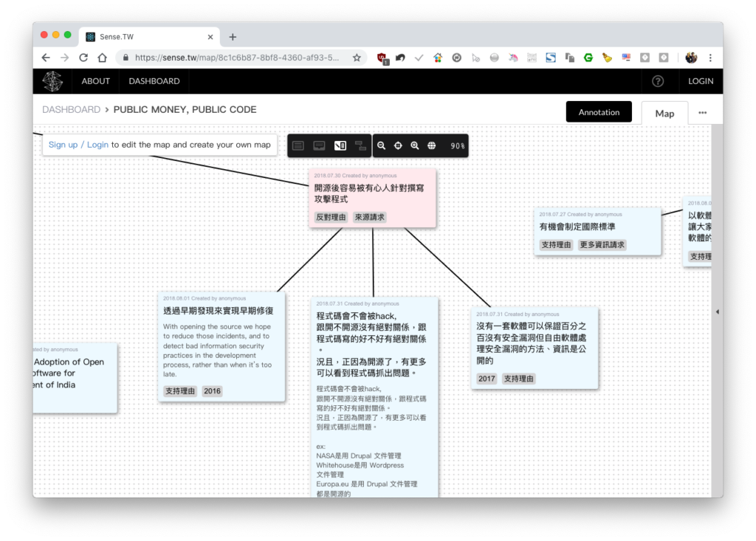Zoom in the map canvas
756x541 pixels.
tap(415, 145)
